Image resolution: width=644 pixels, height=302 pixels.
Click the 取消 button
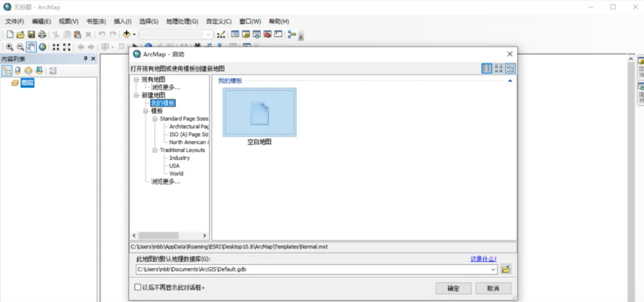point(493,288)
